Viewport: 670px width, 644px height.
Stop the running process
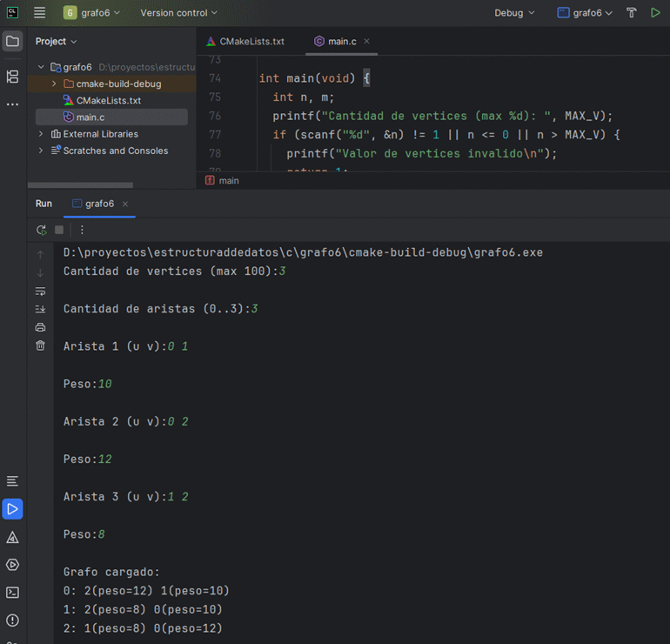(59, 230)
